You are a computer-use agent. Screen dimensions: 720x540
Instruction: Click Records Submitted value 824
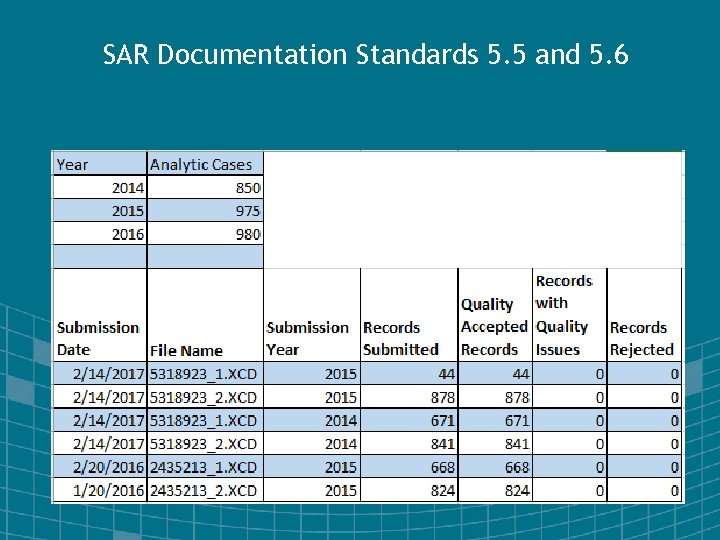(x=409, y=490)
